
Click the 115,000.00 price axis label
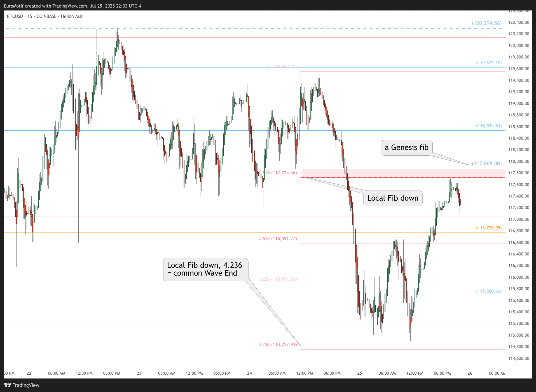[519, 335]
